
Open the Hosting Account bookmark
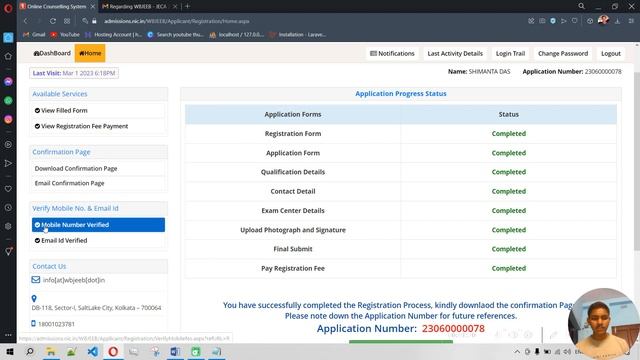pos(113,35)
